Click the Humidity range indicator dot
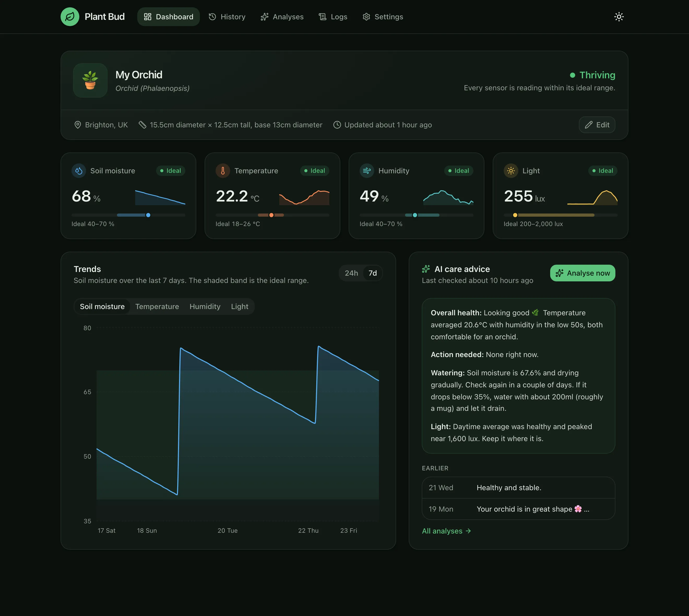Image resolution: width=689 pixels, height=616 pixels. 415,215
